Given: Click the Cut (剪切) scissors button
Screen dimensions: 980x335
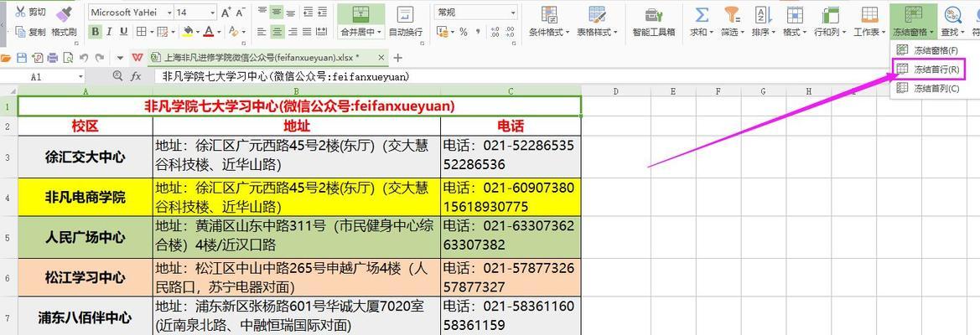Looking at the screenshot, I should pyautogui.click(x=31, y=12).
